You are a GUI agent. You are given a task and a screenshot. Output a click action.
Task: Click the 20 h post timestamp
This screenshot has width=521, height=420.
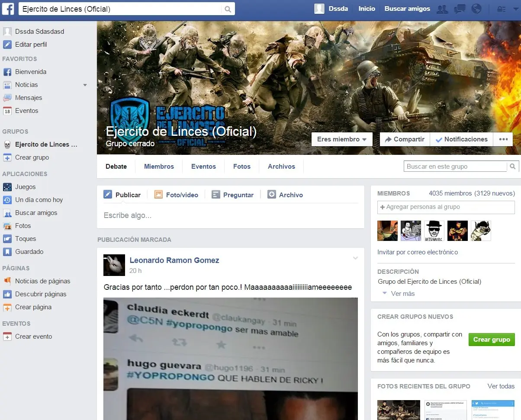tap(135, 271)
